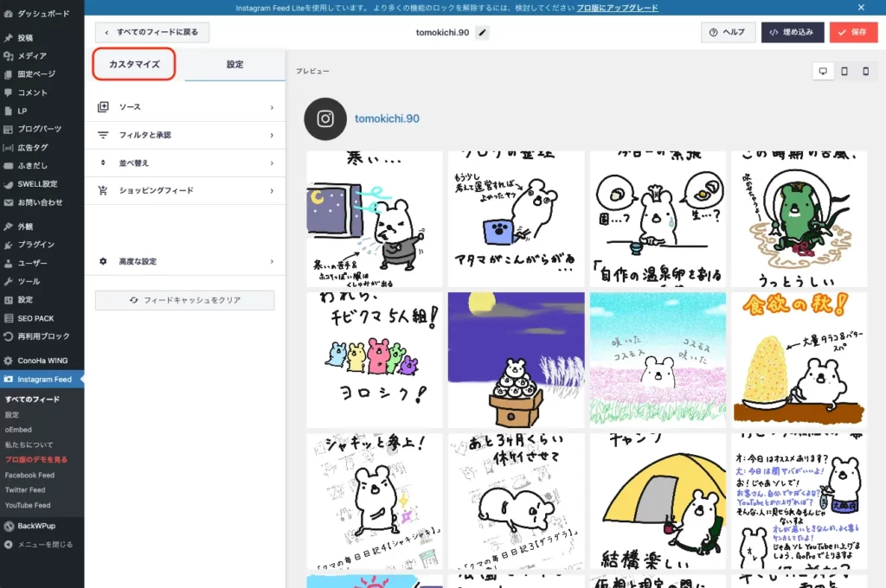
Task: Open the cosmos flower field post
Action: tap(658, 360)
